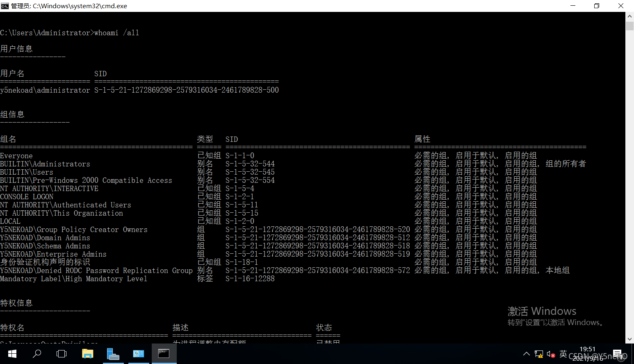Click the Y5NEKOAD\Domain Admins row
Viewport: 634px width, 364px height.
pyautogui.click(x=268, y=238)
